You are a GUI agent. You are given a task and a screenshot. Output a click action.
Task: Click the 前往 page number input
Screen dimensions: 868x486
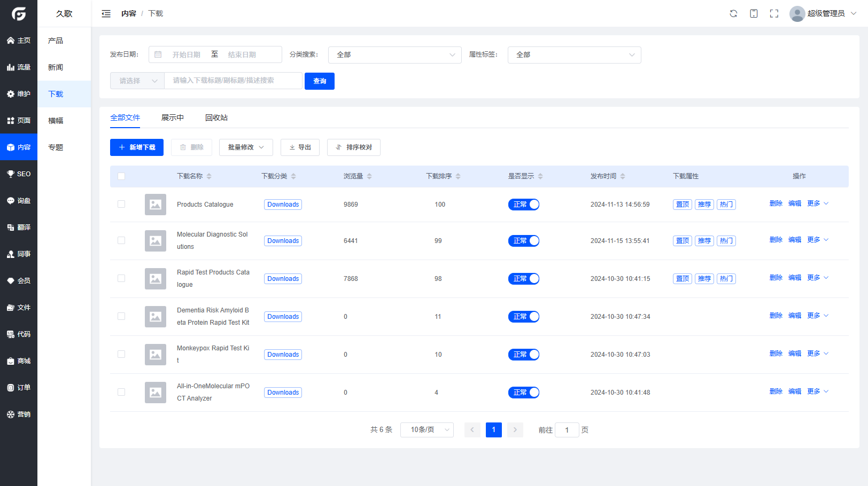click(567, 430)
